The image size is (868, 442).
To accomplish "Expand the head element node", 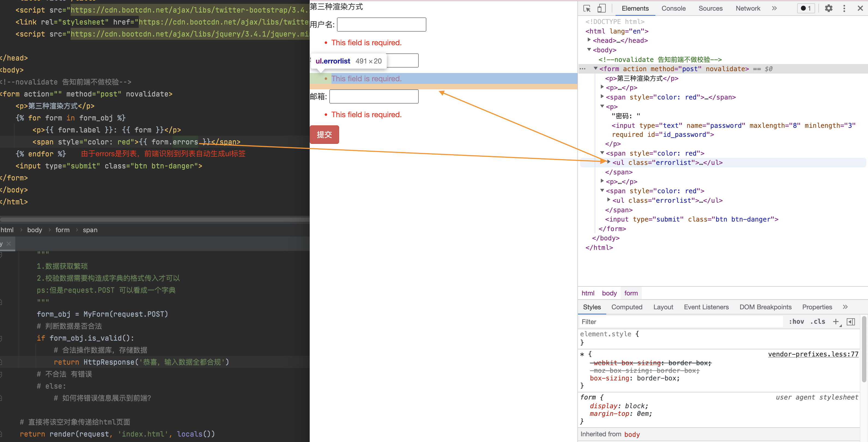I will pos(589,40).
